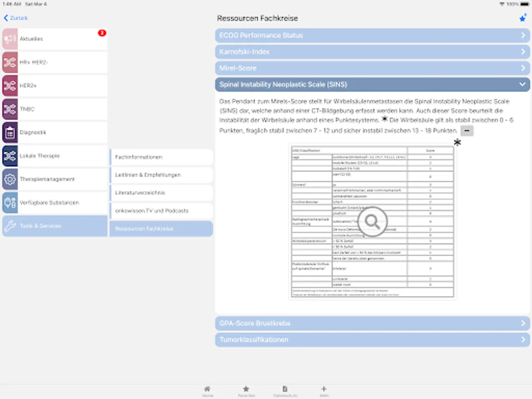The image size is (532, 399).
Task: Tap the Lokale Therapie icon
Action: click(x=10, y=156)
